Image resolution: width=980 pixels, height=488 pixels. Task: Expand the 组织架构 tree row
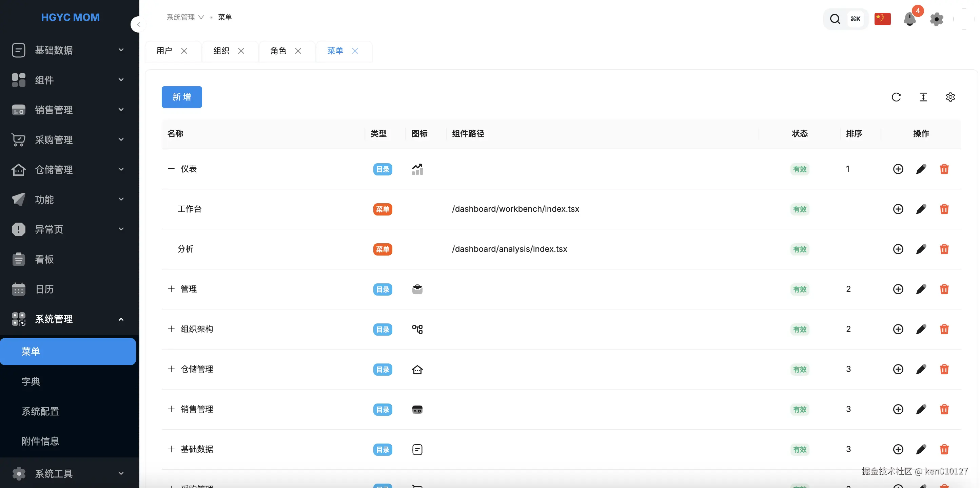(x=171, y=329)
